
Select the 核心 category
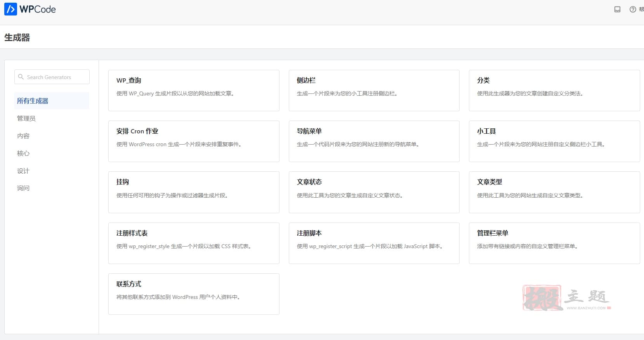(23, 153)
